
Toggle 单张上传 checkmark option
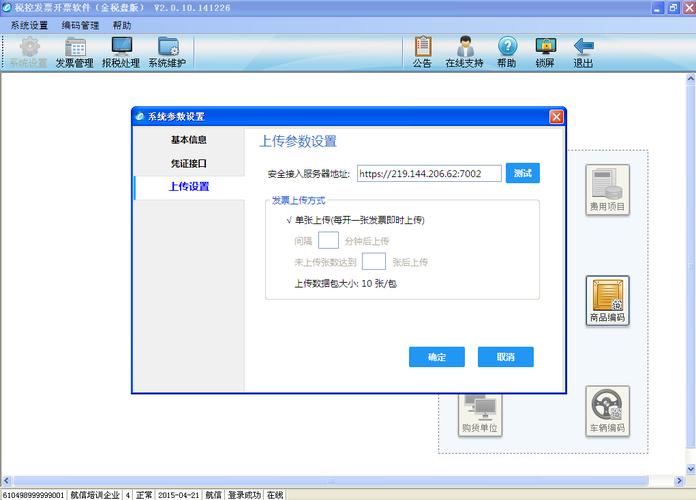[x=356, y=220]
